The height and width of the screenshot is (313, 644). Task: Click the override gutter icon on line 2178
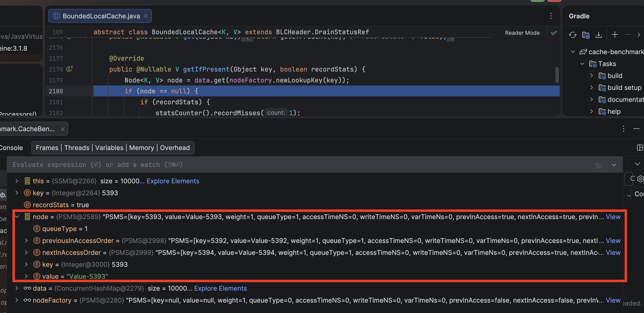click(x=69, y=69)
